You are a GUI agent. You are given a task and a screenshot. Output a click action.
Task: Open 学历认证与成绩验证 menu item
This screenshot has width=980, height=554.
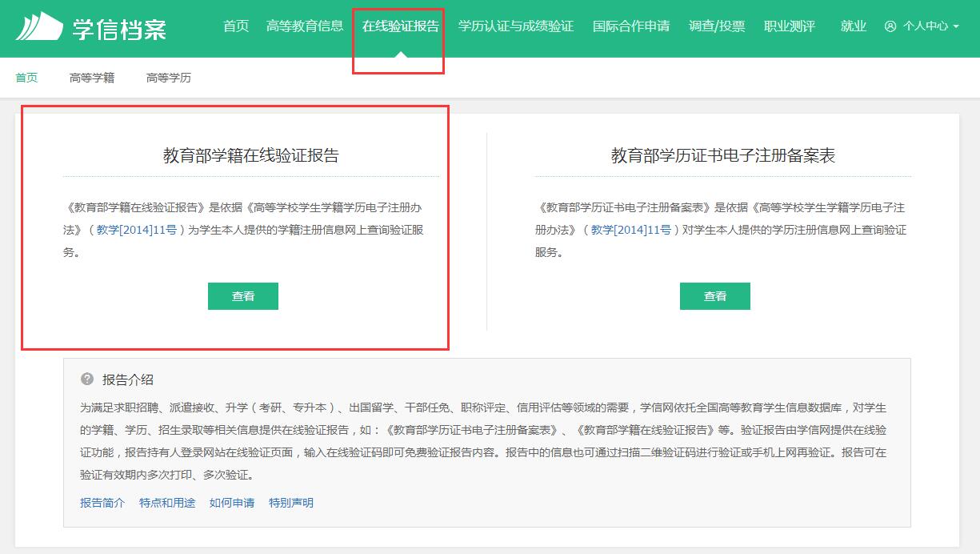516,26
